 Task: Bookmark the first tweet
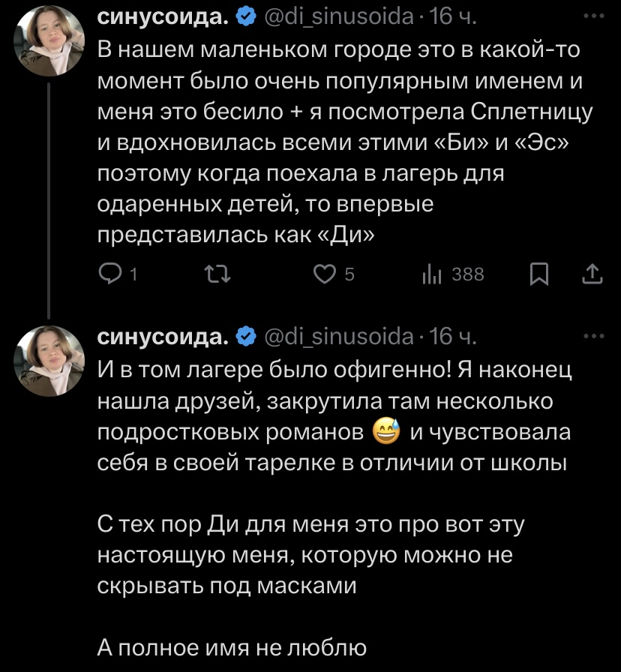coord(538,275)
